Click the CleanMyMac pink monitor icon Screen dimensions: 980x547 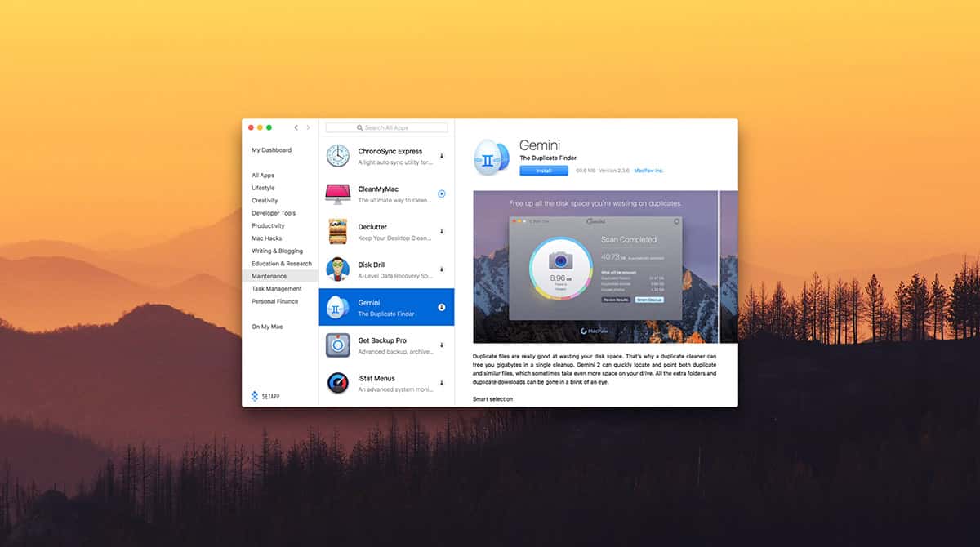(x=338, y=193)
